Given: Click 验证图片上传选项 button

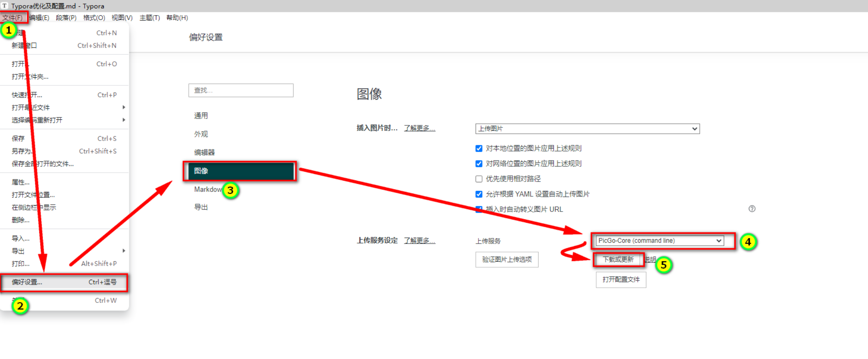Looking at the screenshot, I should 507,260.
